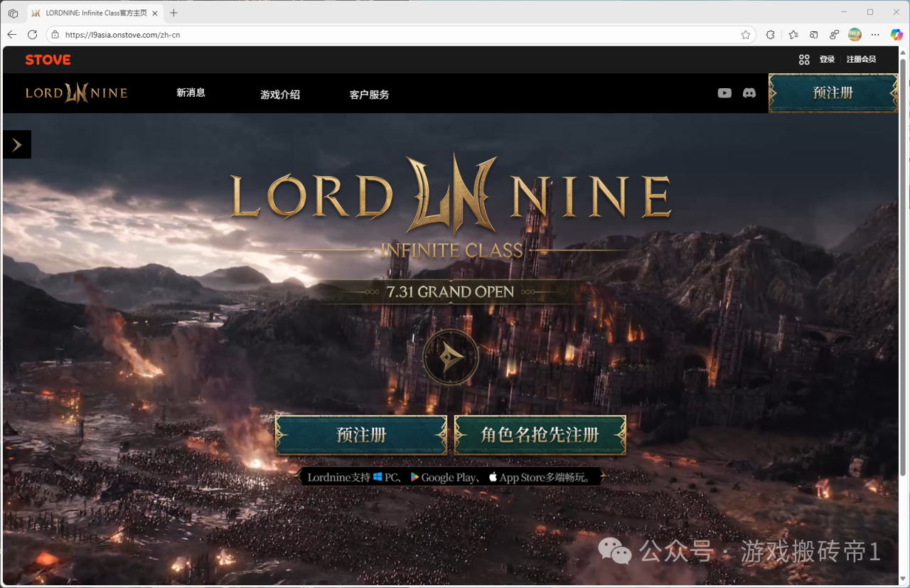Add this page to favorites star
Image resolution: width=910 pixels, height=588 pixels.
pos(746,34)
